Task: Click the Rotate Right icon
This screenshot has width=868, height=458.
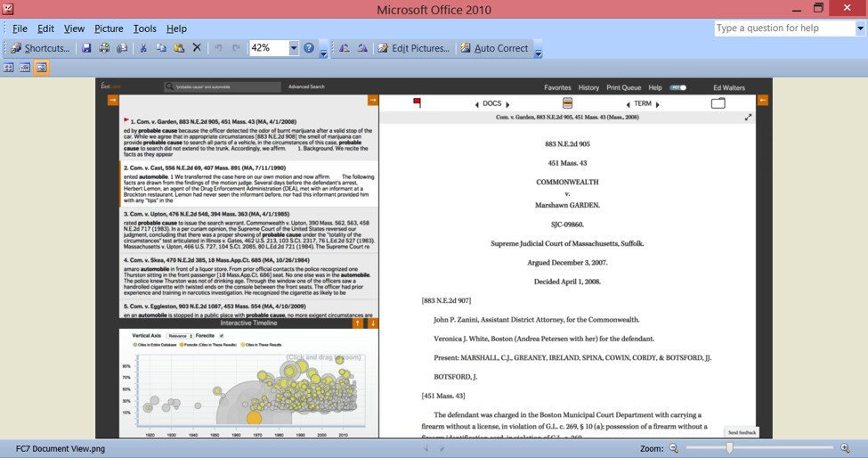Action: [x=362, y=48]
